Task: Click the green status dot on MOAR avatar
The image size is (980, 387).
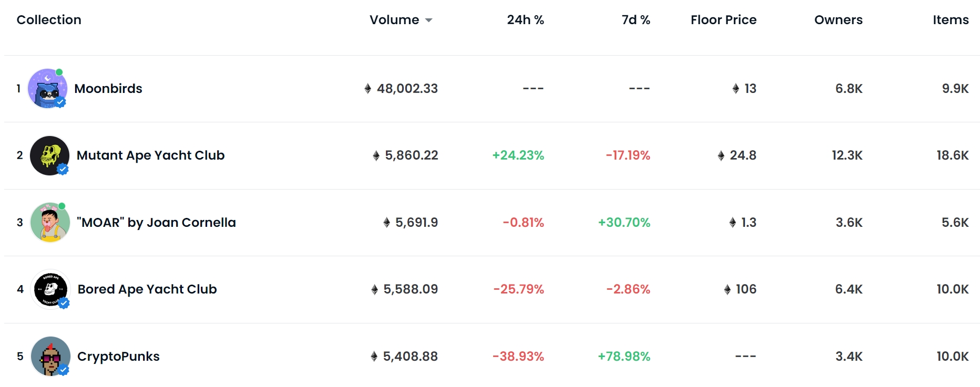Action: click(63, 207)
